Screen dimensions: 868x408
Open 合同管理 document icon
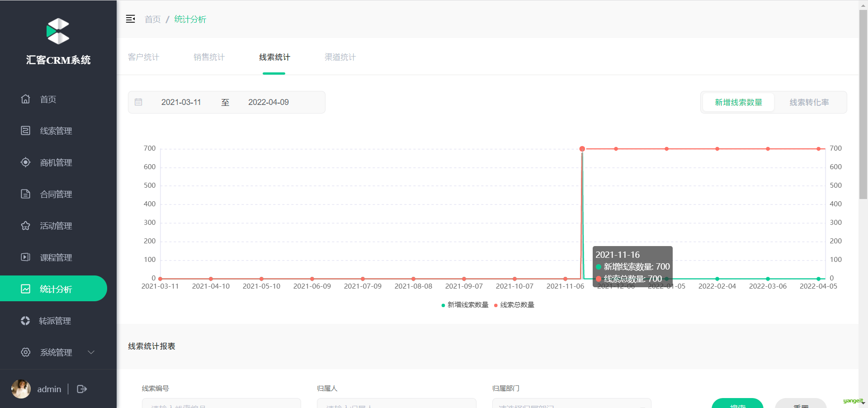26,194
